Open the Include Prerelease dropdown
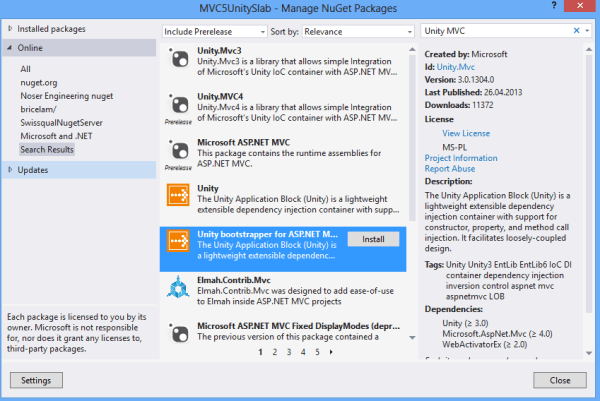 [x=214, y=31]
